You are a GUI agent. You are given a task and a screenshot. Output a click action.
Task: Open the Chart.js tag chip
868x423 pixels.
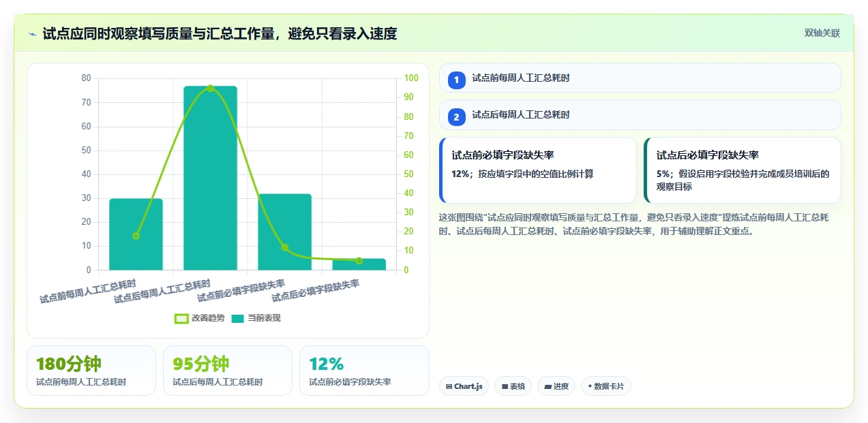pos(464,386)
